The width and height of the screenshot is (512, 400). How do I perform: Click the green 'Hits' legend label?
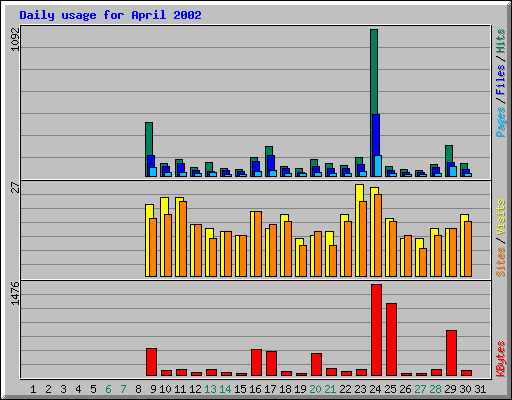(x=501, y=41)
